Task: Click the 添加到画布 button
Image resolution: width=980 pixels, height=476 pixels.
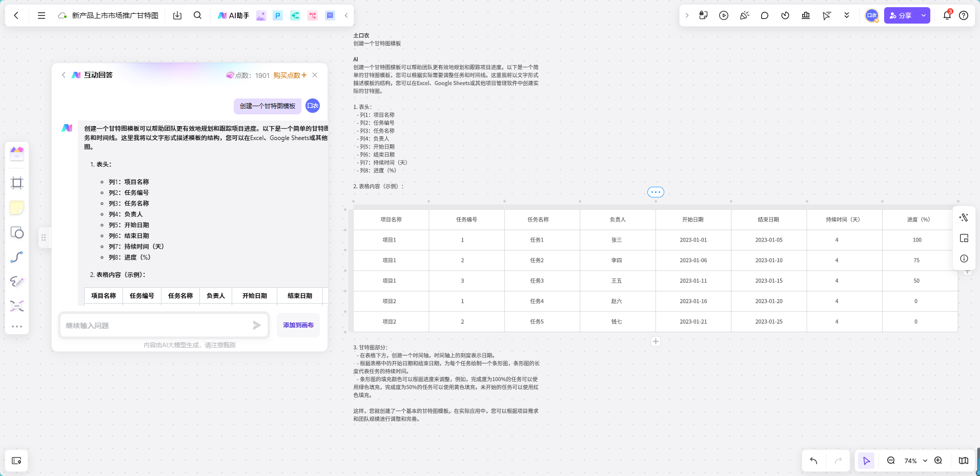Action: [298, 325]
